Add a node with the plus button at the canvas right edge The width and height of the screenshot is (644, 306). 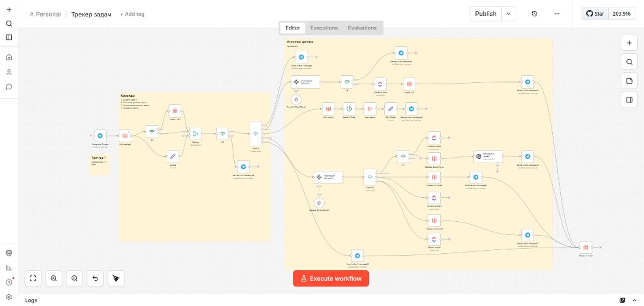(x=629, y=43)
